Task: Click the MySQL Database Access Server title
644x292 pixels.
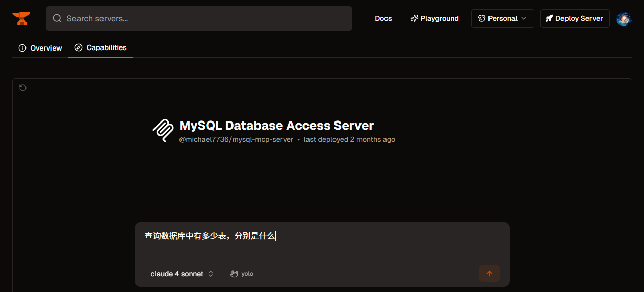Action: pos(276,126)
